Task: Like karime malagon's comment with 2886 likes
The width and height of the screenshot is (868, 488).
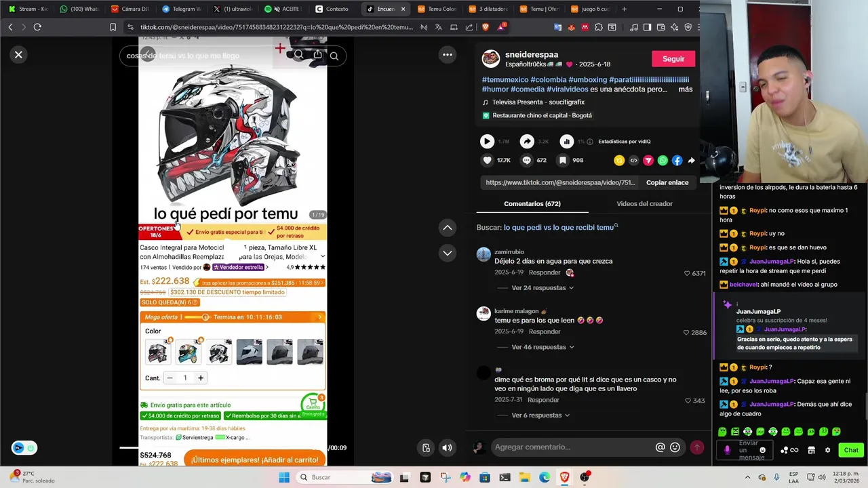Action: 686,333
